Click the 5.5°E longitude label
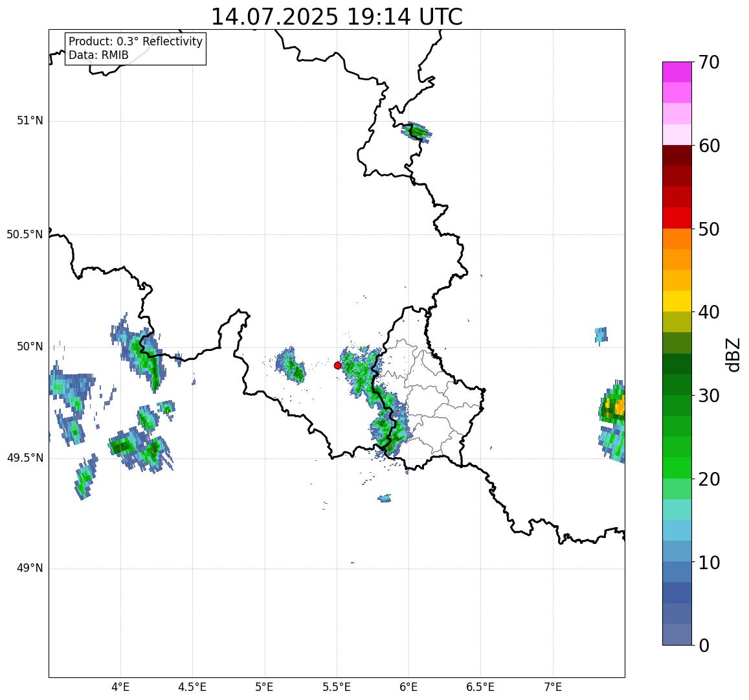This screenshot has height=700, width=749. (x=337, y=688)
